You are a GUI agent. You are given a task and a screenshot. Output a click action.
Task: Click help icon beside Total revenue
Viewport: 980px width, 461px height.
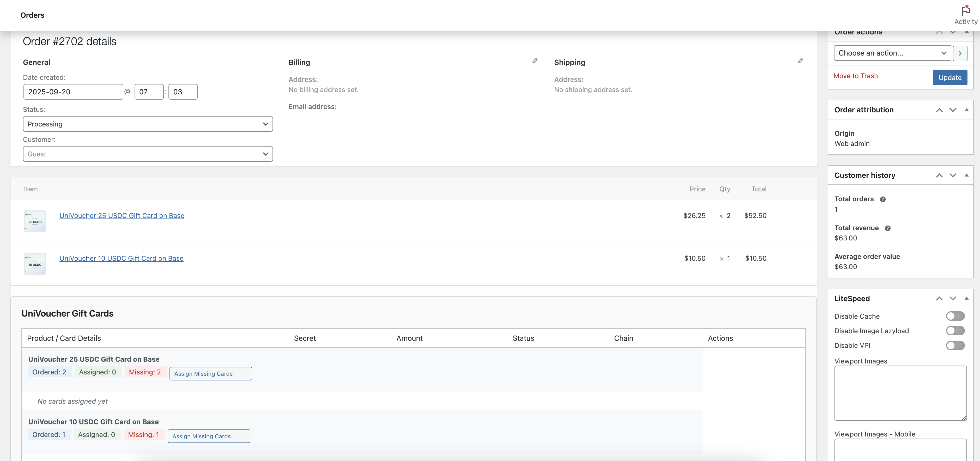coord(887,228)
